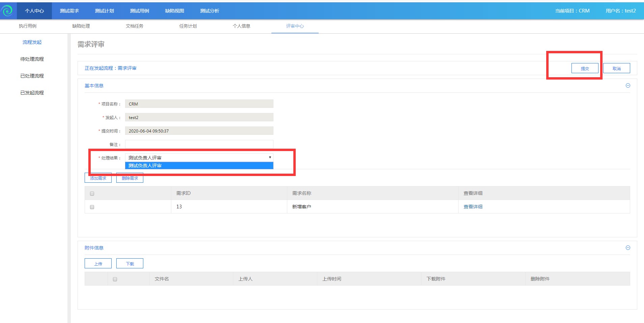
Task: Click the 下载 attachment button
Action: click(x=130, y=264)
